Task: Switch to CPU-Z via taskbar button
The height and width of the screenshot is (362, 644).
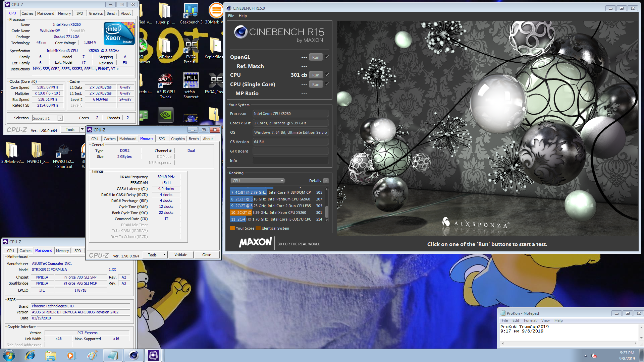Action: tap(153, 355)
